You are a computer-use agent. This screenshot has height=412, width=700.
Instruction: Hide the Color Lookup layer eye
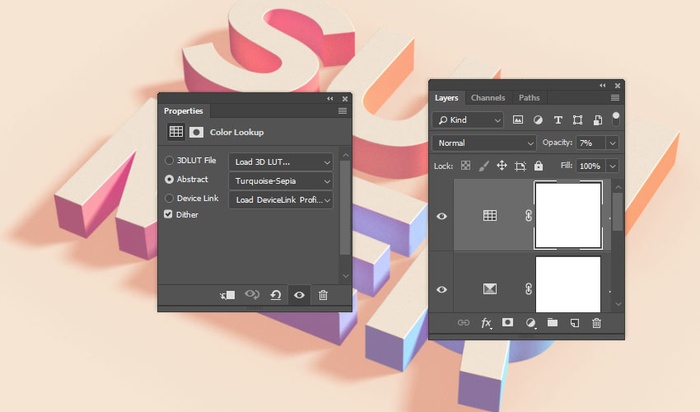[442, 216]
